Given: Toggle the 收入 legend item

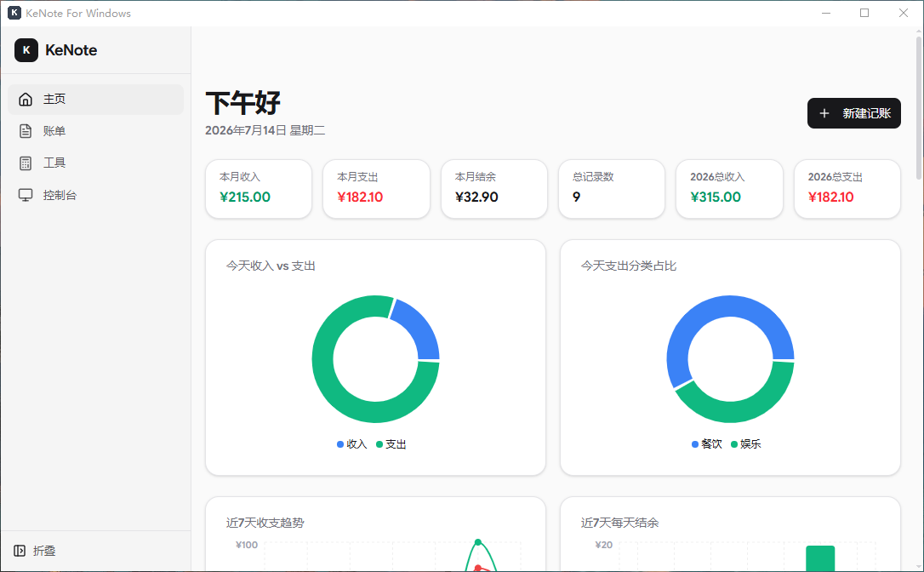Looking at the screenshot, I should tap(351, 444).
